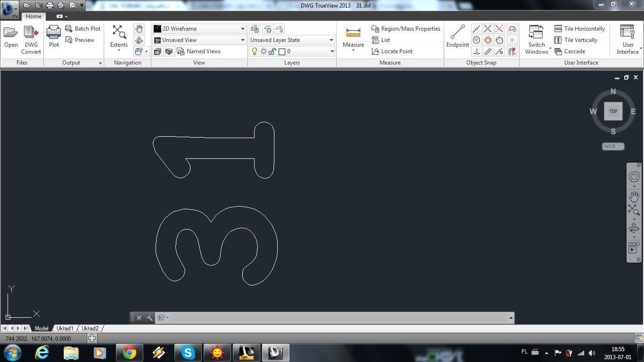Toggle Tangent object snap
The height and width of the screenshot is (362, 644).
(x=499, y=40)
